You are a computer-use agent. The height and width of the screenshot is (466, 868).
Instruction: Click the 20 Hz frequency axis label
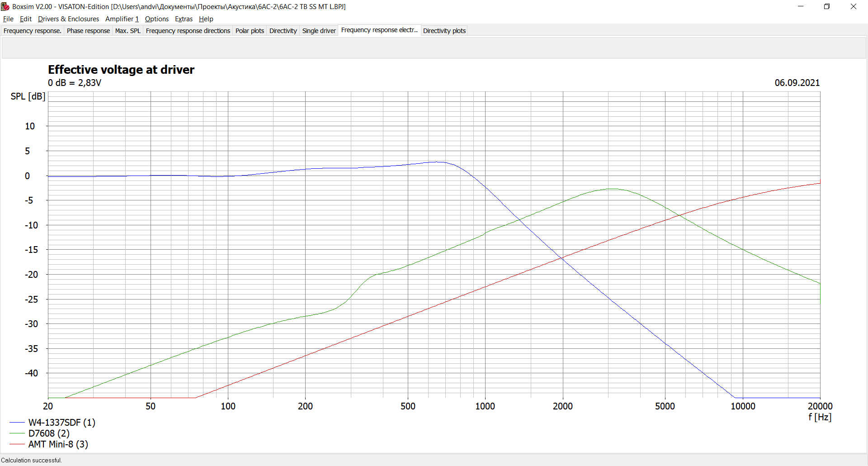[x=48, y=406]
